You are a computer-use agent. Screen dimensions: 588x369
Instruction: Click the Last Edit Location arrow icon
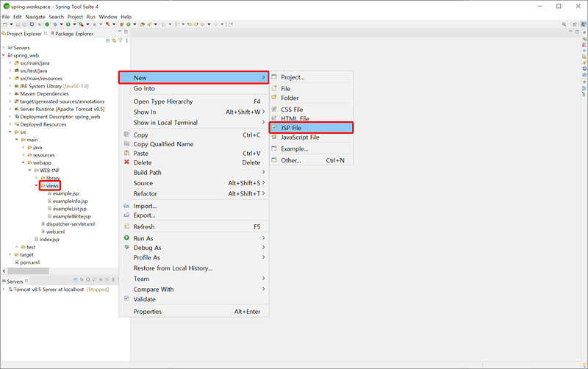click(x=190, y=24)
